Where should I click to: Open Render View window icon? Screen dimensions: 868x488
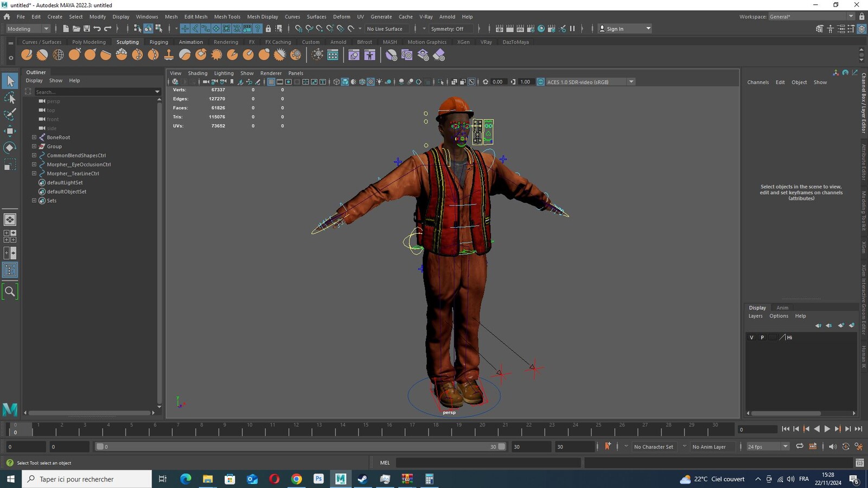500,29
